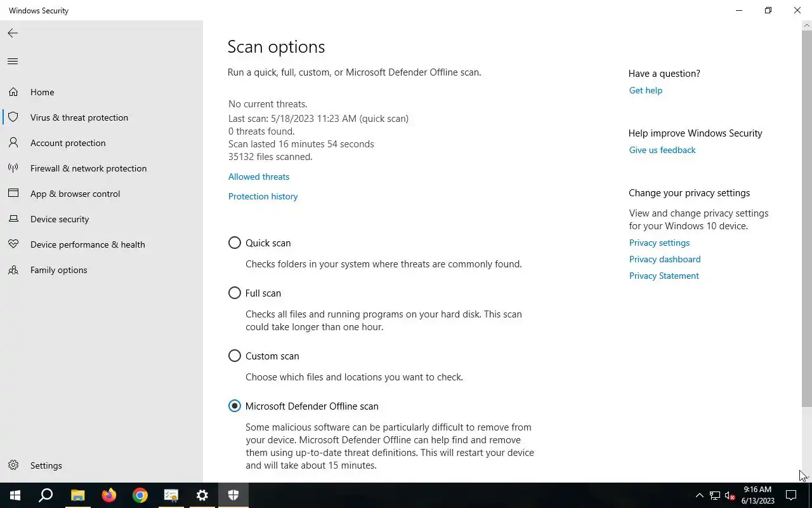The image size is (812, 508).
Task: Open Family options section
Action: pos(58,270)
